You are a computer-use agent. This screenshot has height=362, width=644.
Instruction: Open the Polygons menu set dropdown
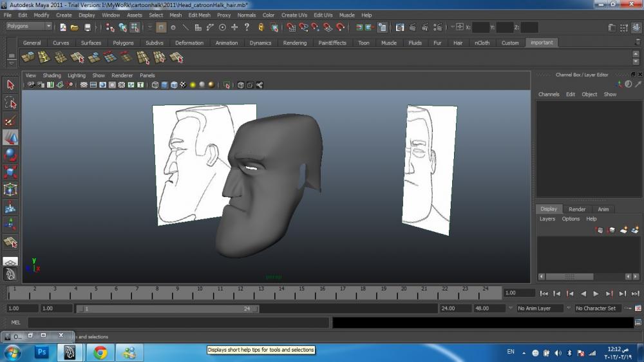tap(29, 26)
